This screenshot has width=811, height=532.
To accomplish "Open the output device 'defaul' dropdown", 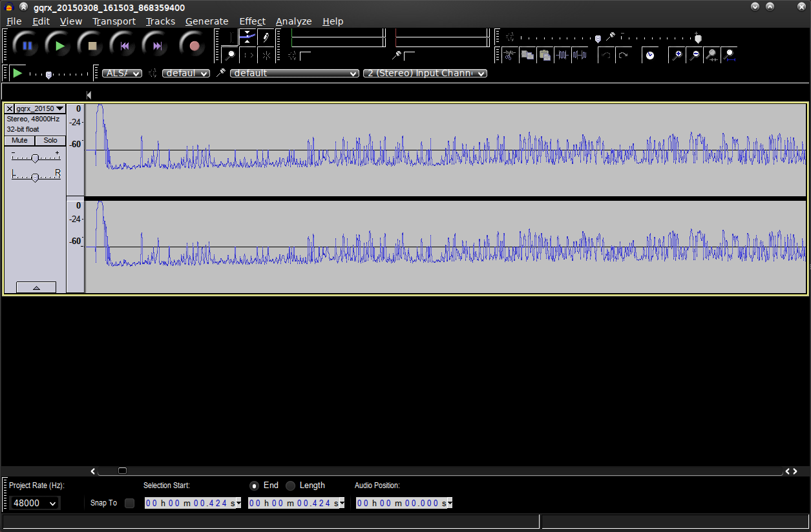I will 186,73.
